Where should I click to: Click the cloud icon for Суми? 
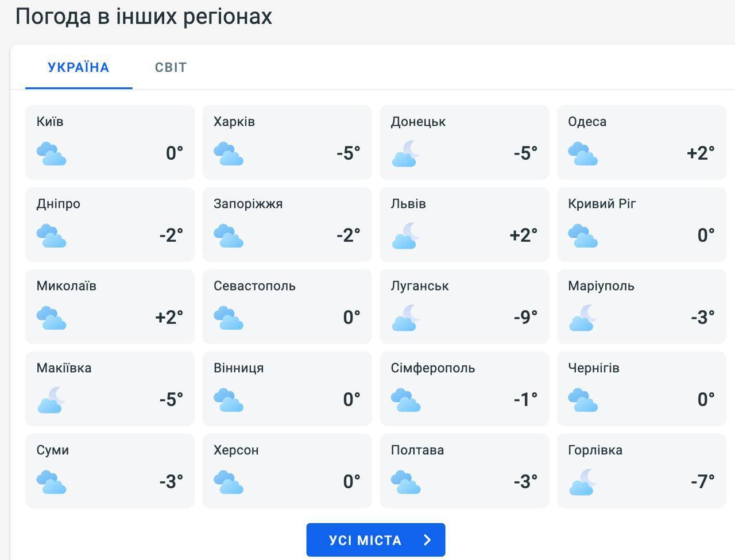click(x=51, y=482)
